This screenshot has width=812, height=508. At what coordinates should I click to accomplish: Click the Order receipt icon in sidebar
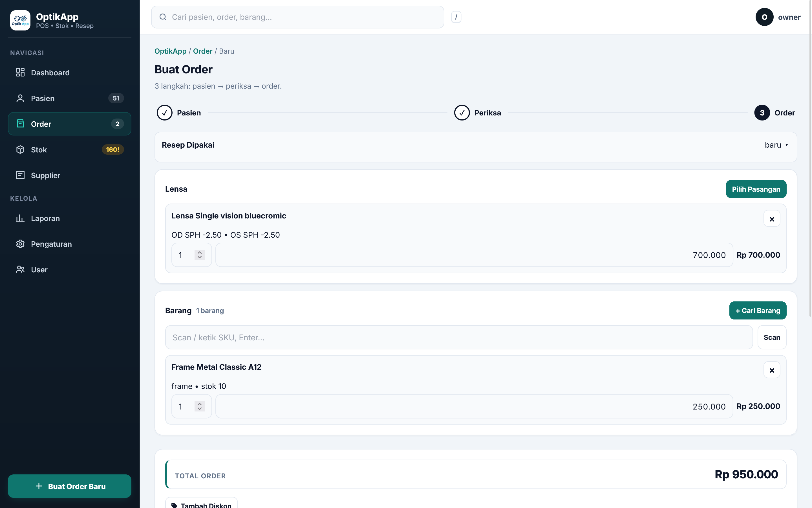point(20,124)
